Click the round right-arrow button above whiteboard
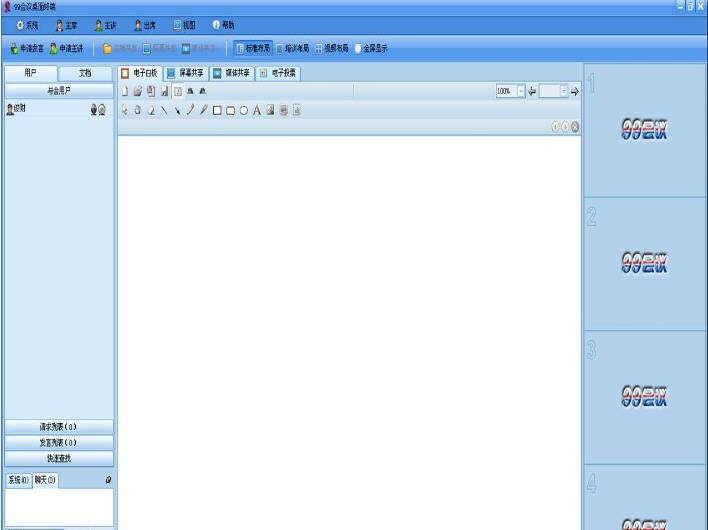Screen dimensions: 708x530 (565, 127)
